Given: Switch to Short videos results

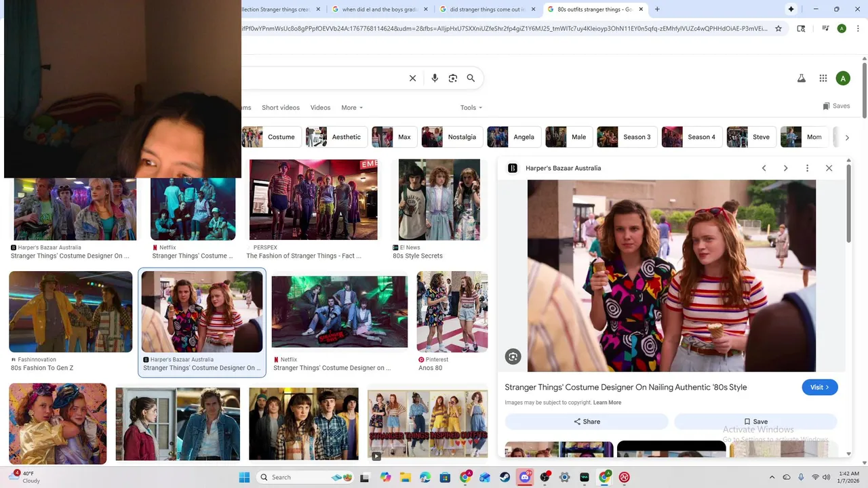Looking at the screenshot, I should [281, 108].
